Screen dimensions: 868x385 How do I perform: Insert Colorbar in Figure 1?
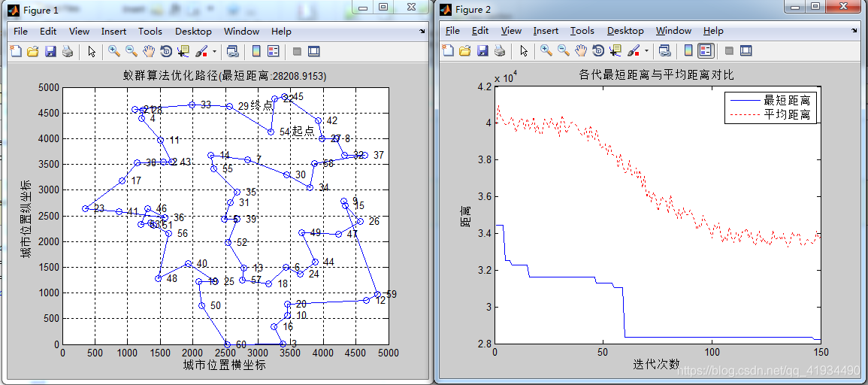[x=256, y=52]
